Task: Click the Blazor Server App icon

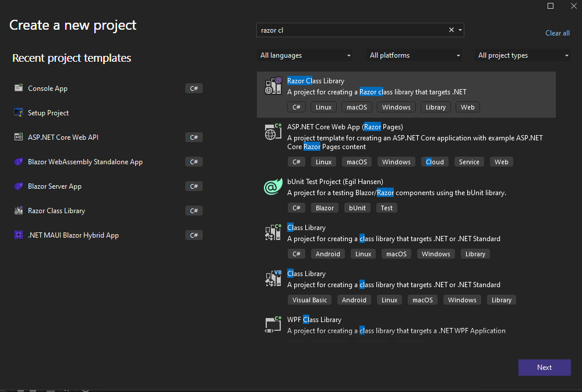Action: [x=19, y=186]
